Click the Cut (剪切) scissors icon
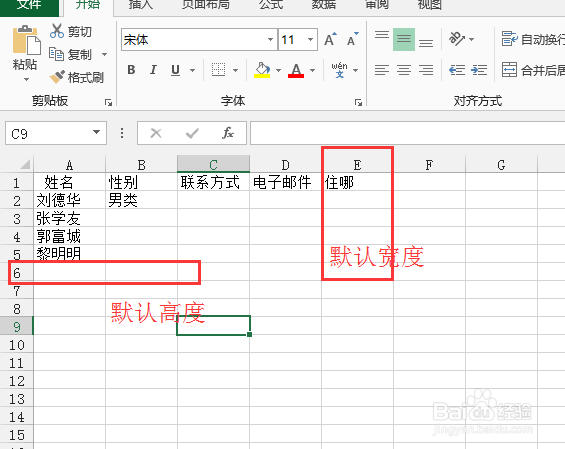Image resolution: width=565 pixels, height=449 pixels. coord(57,31)
